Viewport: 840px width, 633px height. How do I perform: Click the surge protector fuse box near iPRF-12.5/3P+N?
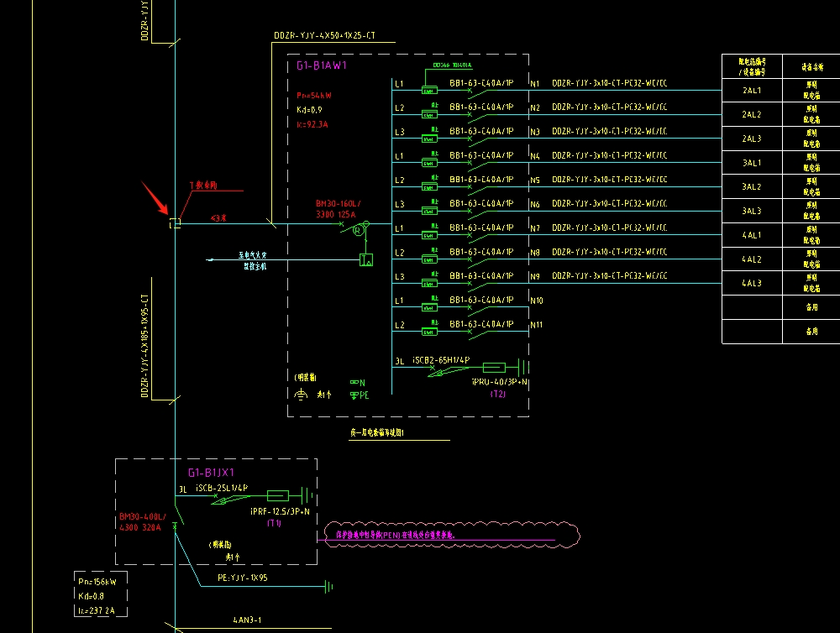277,495
